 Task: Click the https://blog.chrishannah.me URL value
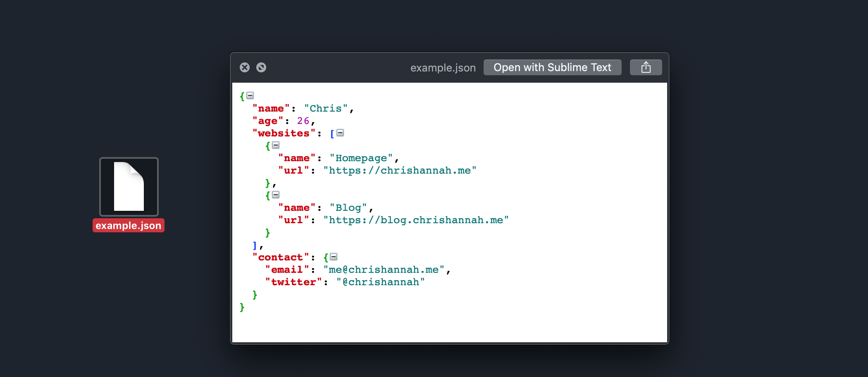416,220
